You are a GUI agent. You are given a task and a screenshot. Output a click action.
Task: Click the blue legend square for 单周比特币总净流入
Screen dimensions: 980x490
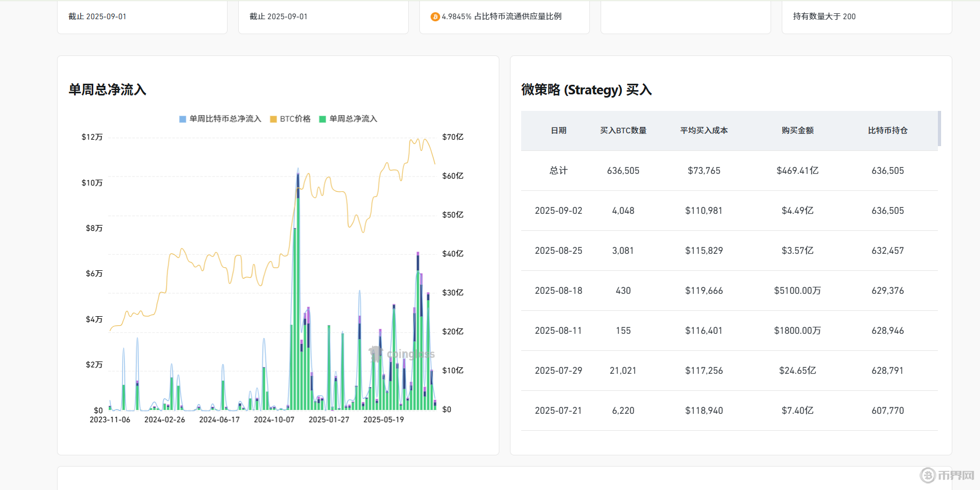pos(183,119)
